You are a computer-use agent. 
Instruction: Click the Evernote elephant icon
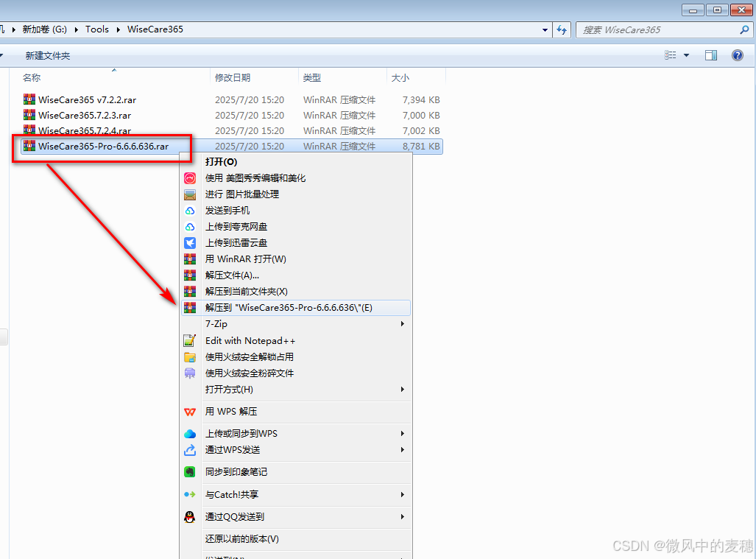(x=190, y=472)
